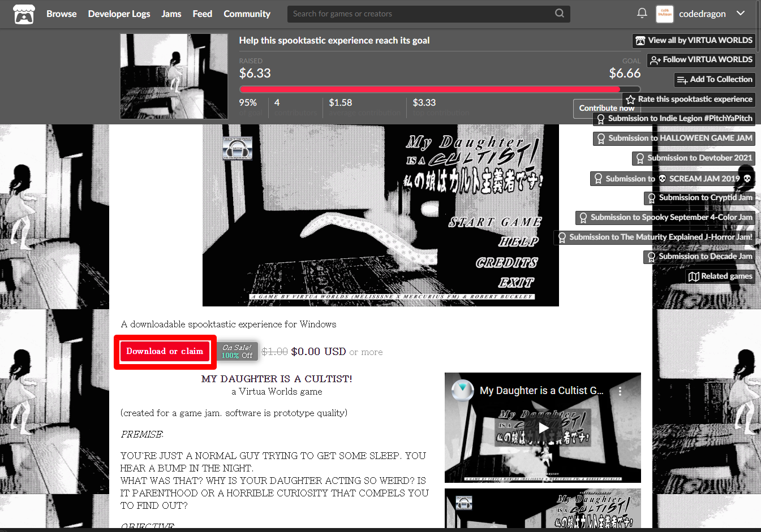This screenshot has width=761, height=532.
Task: Open SCREAM JAM 2019 submission link
Action: (x=673, y=179)
